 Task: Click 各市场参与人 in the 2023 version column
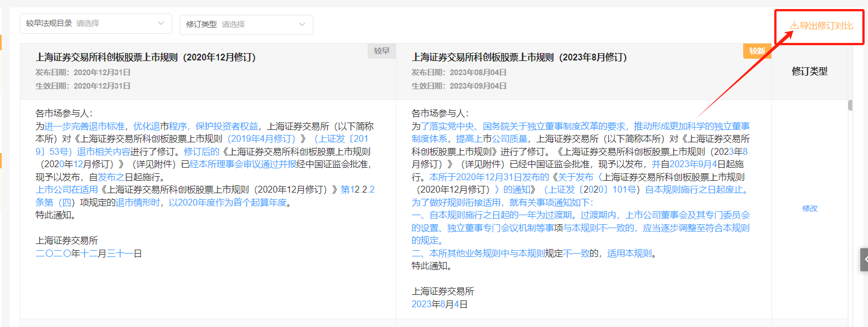point(440,114)
